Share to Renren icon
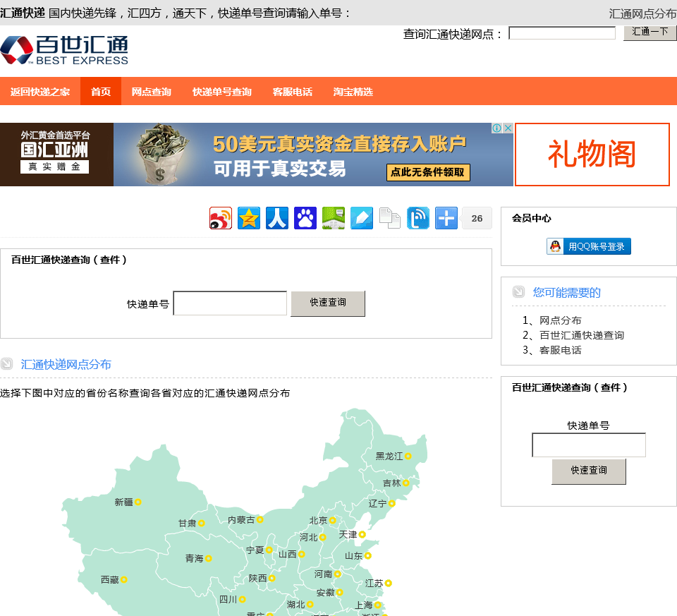This screenshot has height=616, width=677. click(277, 218)
